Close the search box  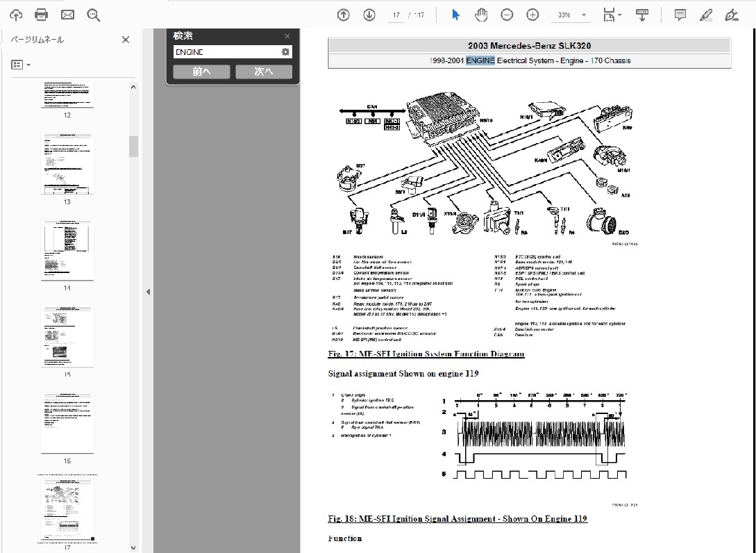(287, 36)
